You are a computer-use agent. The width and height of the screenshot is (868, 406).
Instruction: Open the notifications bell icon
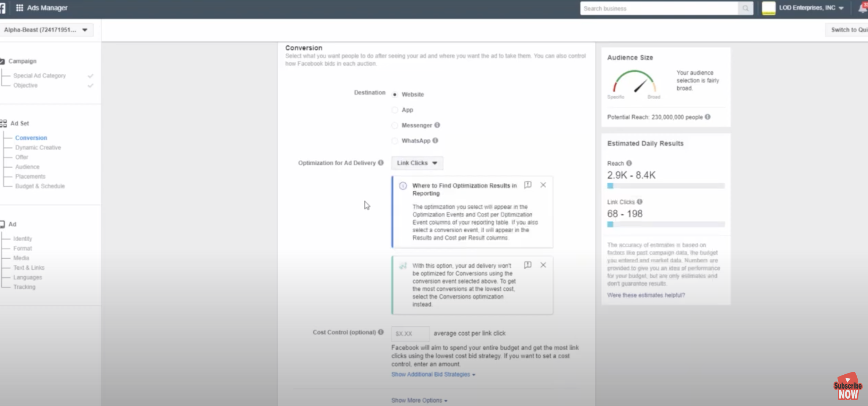tap(862, 8)
